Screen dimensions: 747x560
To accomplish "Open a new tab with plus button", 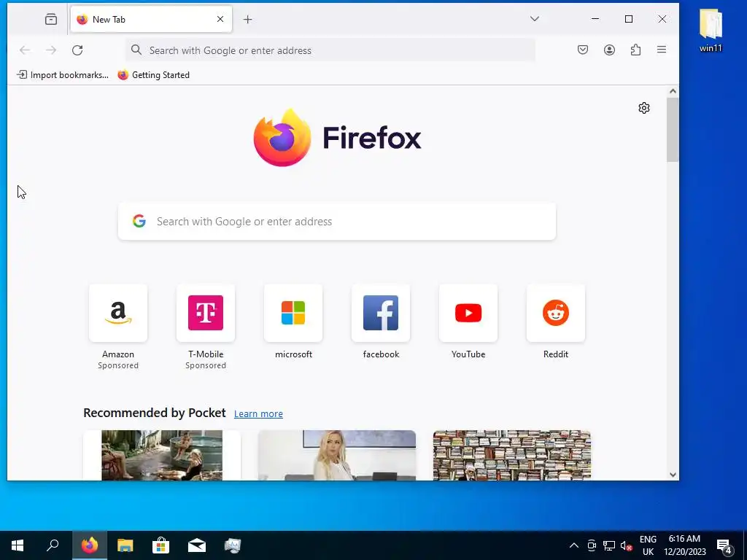I will click(x=248, y=19).
